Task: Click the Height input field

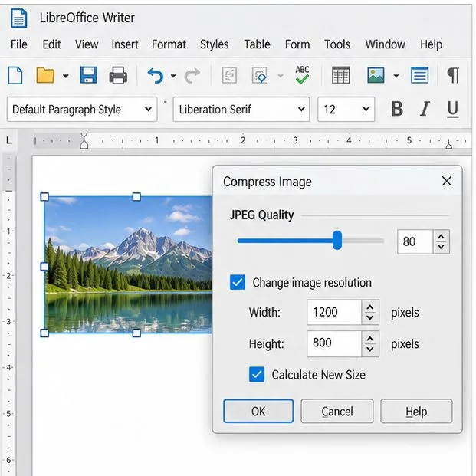Action: [334, 343]
